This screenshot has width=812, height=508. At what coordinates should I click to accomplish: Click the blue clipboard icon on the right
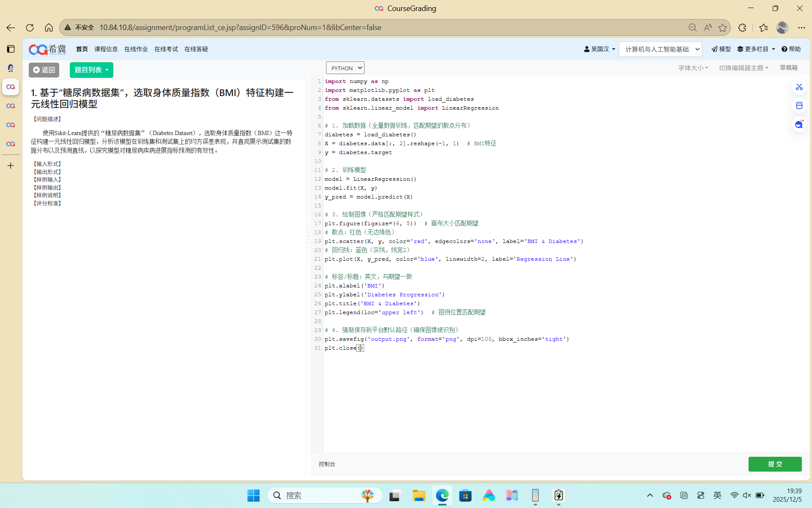799,105
